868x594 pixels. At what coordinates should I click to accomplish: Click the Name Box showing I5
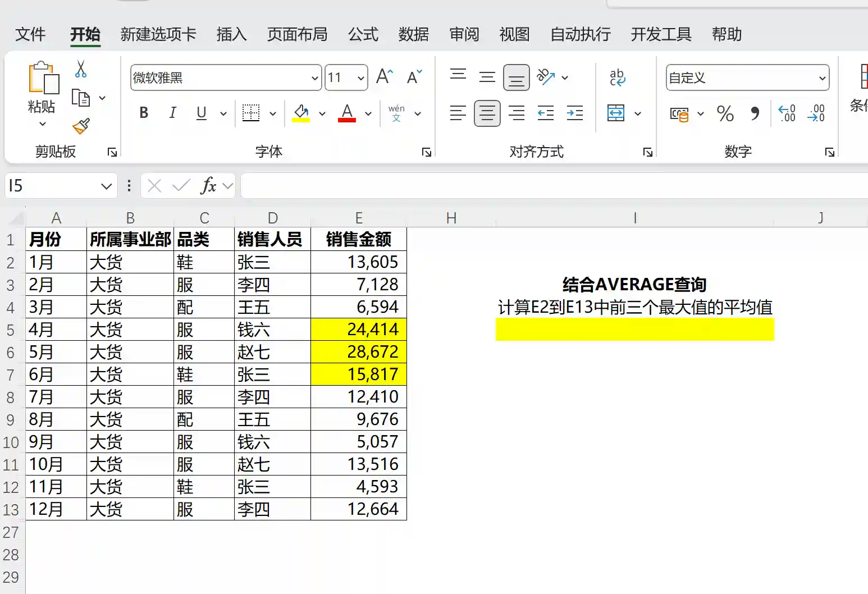point(53,186)
